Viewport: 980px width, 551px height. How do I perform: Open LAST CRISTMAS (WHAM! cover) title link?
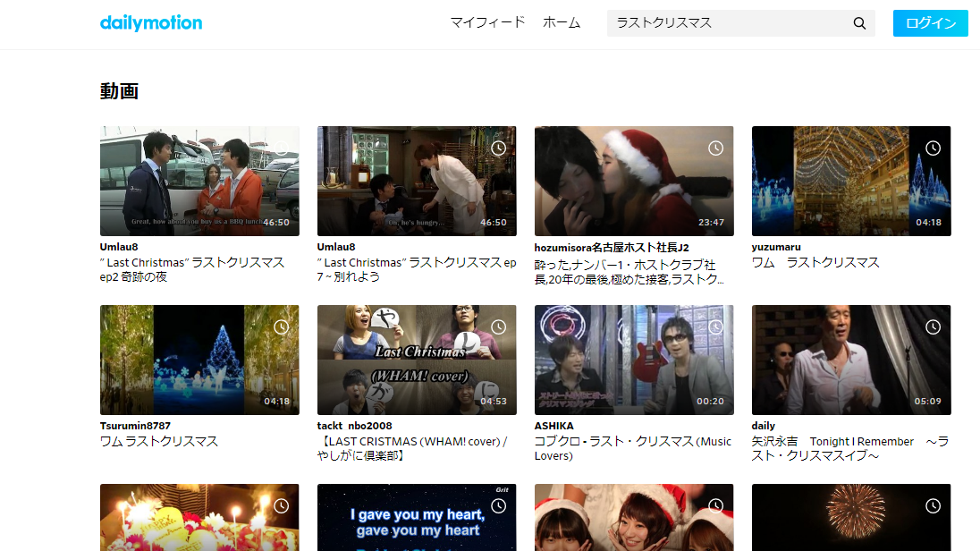coord(412,448)
